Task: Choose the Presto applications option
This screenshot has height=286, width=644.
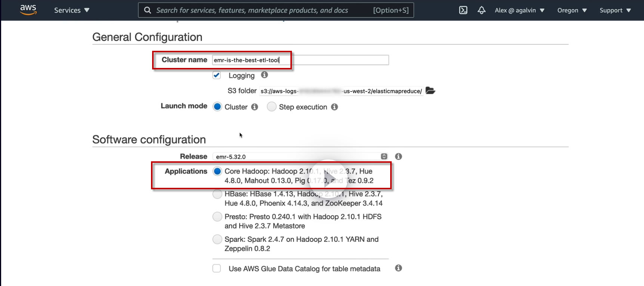Action: [x=217, y=217]
